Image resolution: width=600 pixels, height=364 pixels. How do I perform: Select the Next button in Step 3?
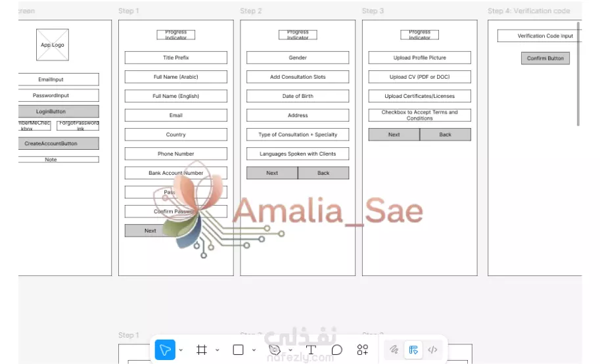click(x=394, y=134)
